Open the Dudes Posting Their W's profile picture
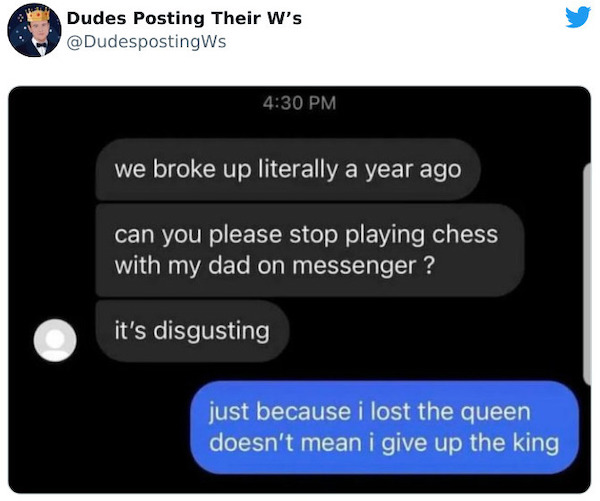The image size is (600, 501). (x=34, y=30)
